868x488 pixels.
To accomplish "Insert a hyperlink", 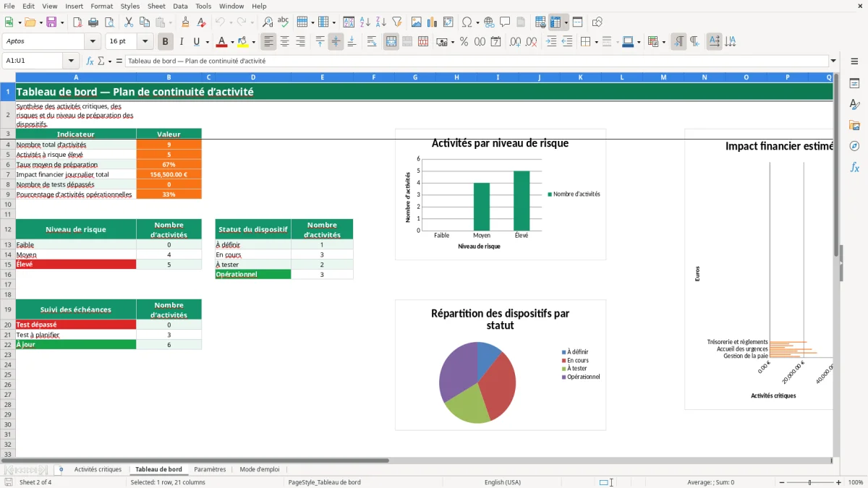I will pyautogui.click(x=490, y=22).
